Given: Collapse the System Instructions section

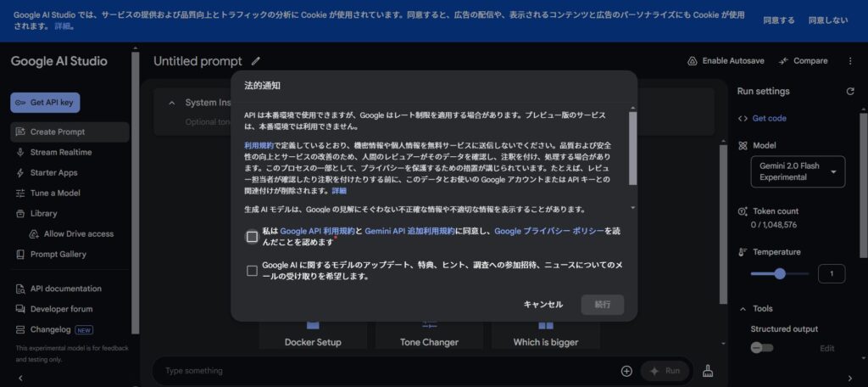Looking at the screenshot, I should 171,103.
